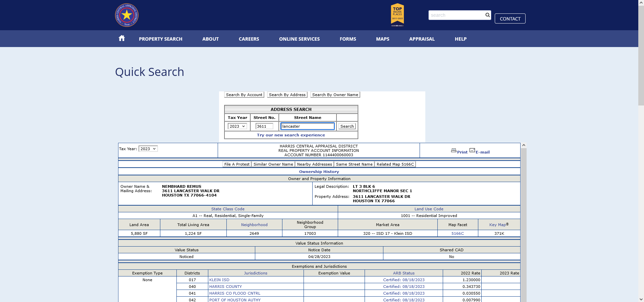Click the Search By Account button
The height and width of the screenshot is (302, 644).
tap(244, 95)
